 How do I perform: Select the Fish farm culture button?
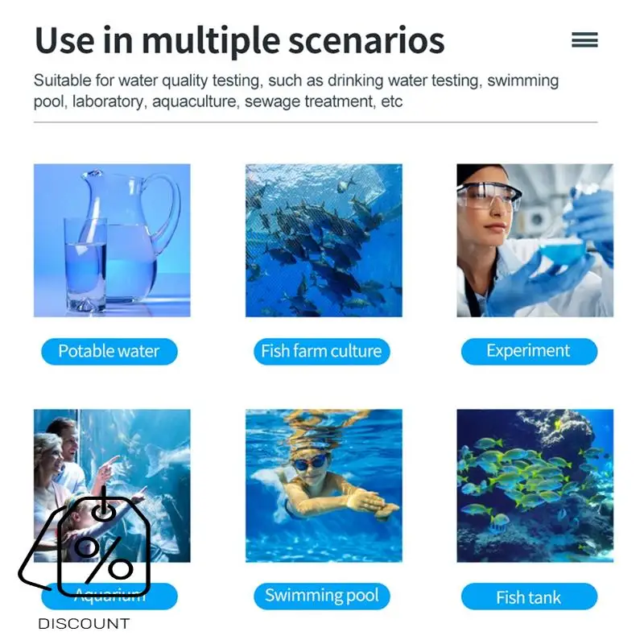(x=321, y=352)
